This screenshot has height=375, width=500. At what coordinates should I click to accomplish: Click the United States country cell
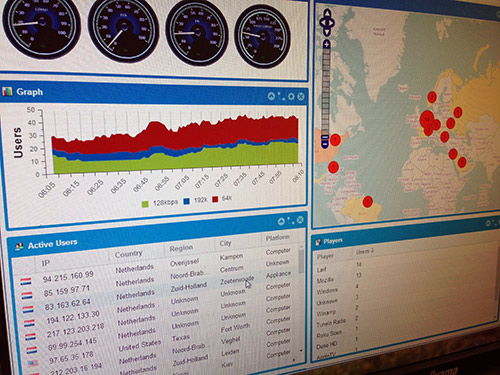[140, 345]
